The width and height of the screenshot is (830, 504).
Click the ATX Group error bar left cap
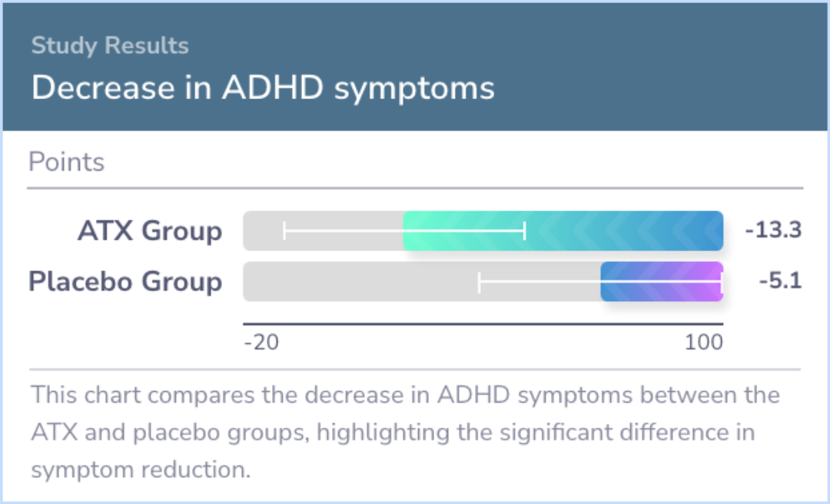pos(285,230)
